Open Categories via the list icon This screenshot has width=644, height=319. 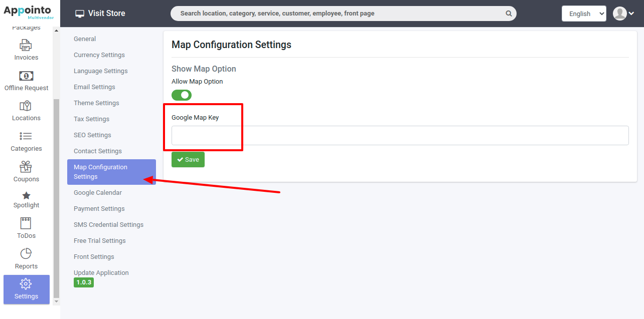coord(26,136)
